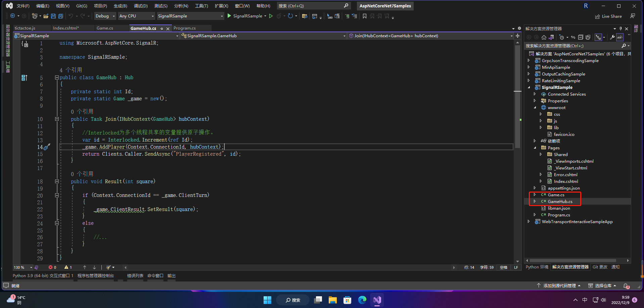Click the broom code cleanup icon
Image resolution: width=644 pixels, height=308 pixels.
tap(108, 267)
